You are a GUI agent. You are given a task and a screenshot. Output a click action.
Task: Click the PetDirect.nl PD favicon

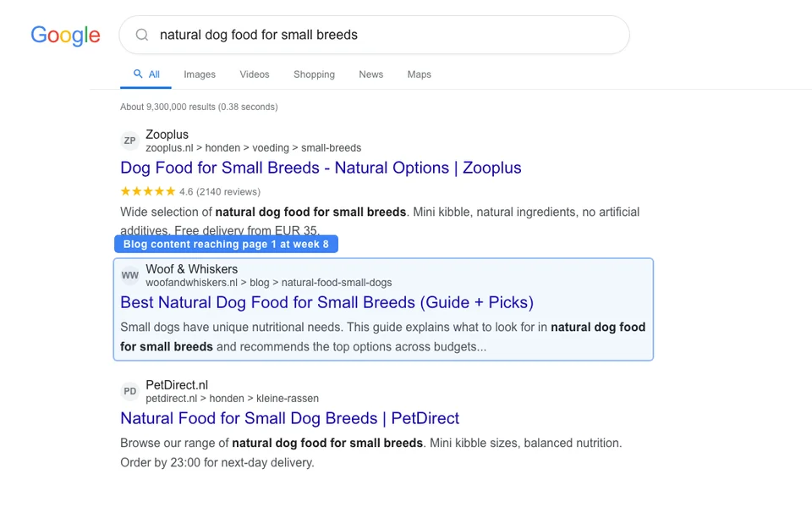pyautogui.click(x=129, y=391)
